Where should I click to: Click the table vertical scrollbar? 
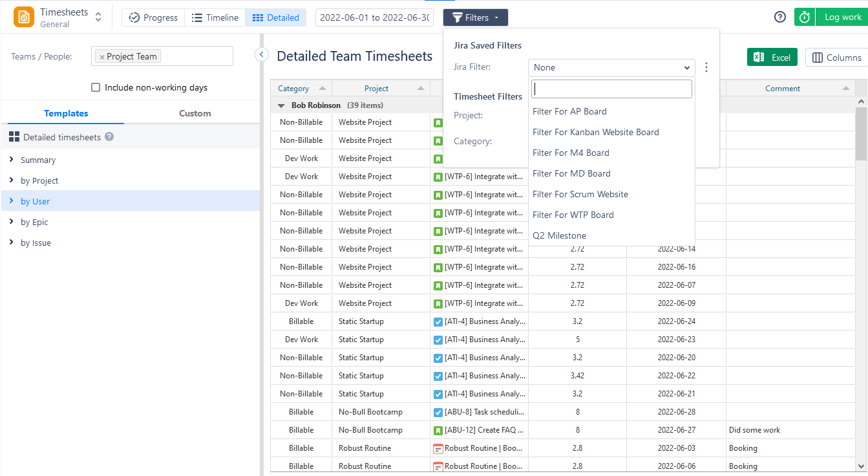pos(861,133)
